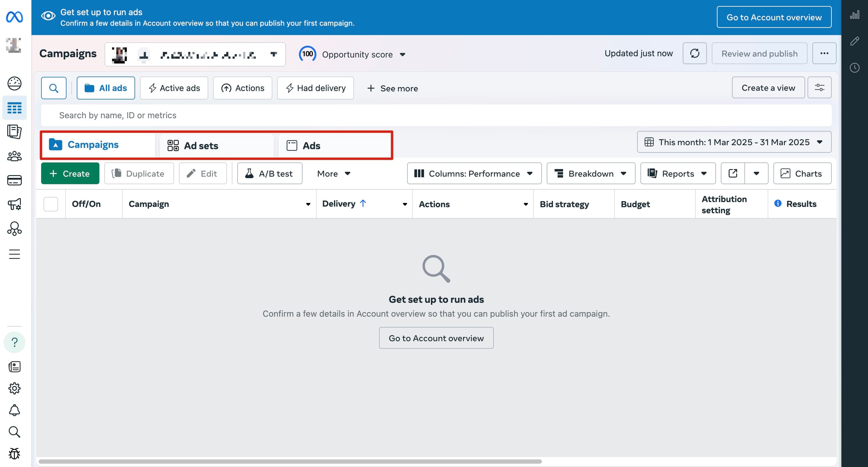Viewport: 868px width, 467px height.
Task: Click Go to Account overview in banner
Action: pos(774,17)
